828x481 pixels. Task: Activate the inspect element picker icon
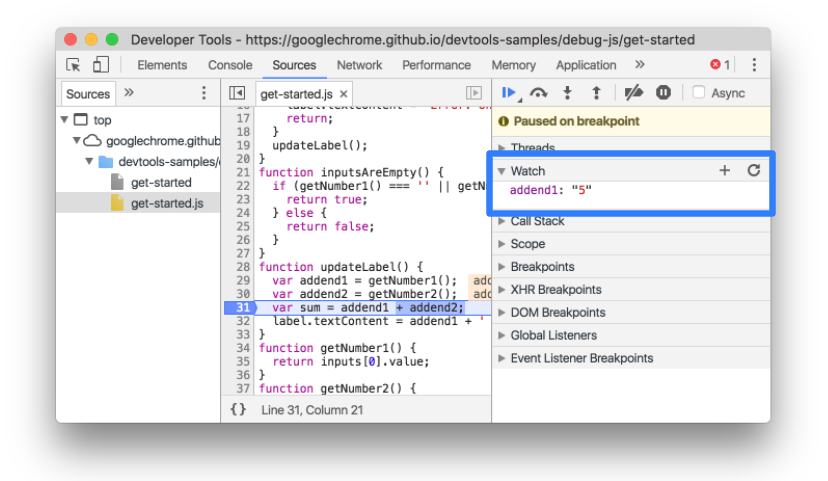(73, 65)
